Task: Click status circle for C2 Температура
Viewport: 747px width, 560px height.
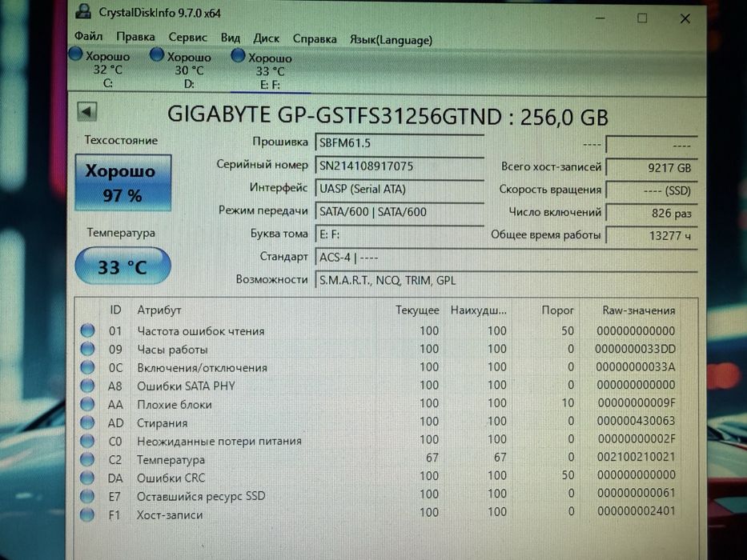Action: [x=87, y=459]
